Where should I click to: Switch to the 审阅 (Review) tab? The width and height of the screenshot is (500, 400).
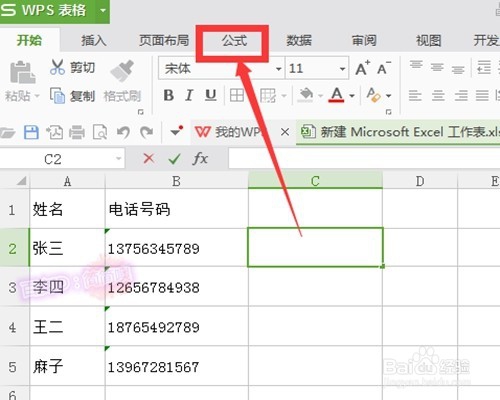(x=364, y=40)
